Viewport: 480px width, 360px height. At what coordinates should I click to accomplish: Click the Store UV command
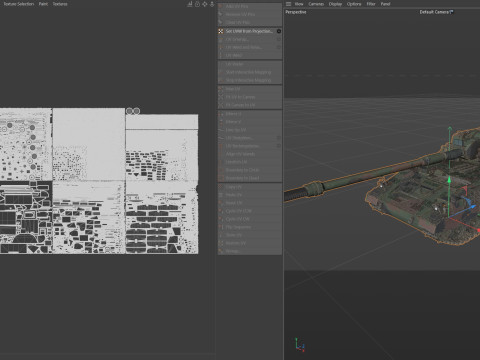pos(250,235)
